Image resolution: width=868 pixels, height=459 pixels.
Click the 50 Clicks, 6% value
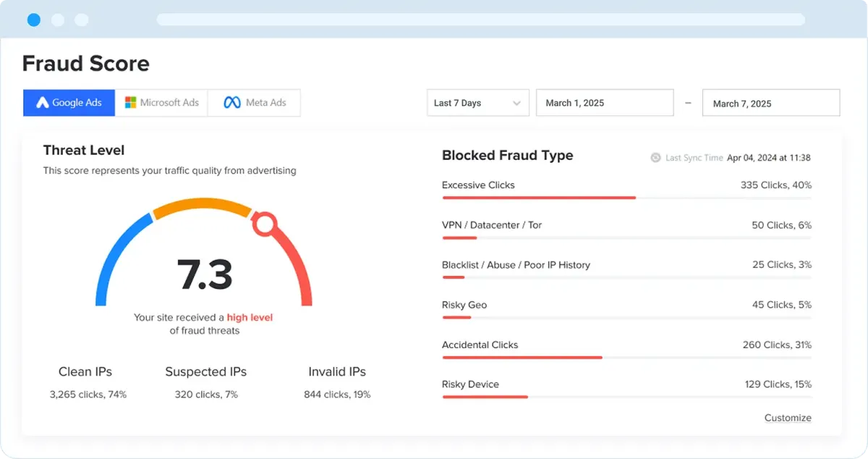(781, 225)
